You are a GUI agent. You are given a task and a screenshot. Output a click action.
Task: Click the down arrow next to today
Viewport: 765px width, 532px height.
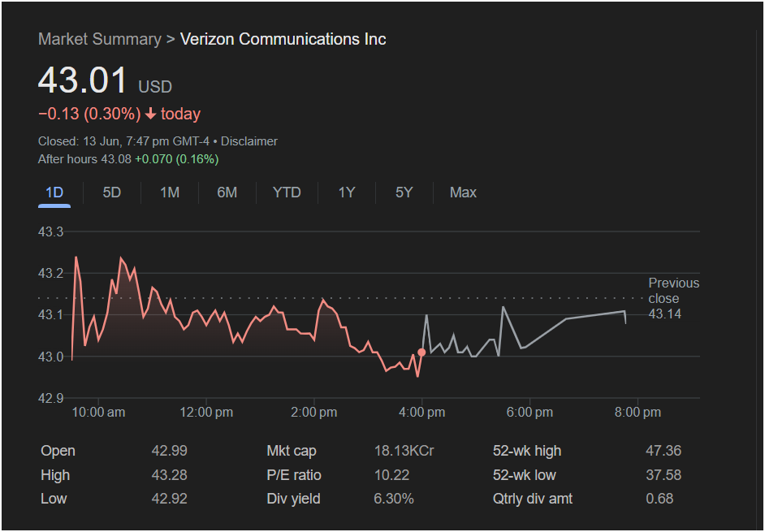click(151, 115)
